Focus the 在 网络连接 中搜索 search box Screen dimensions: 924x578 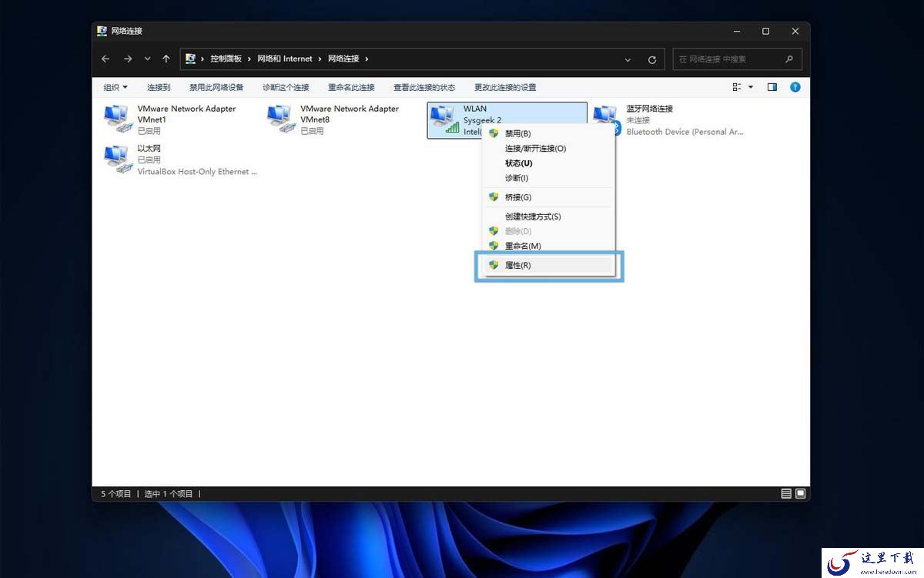click(737, 59)
